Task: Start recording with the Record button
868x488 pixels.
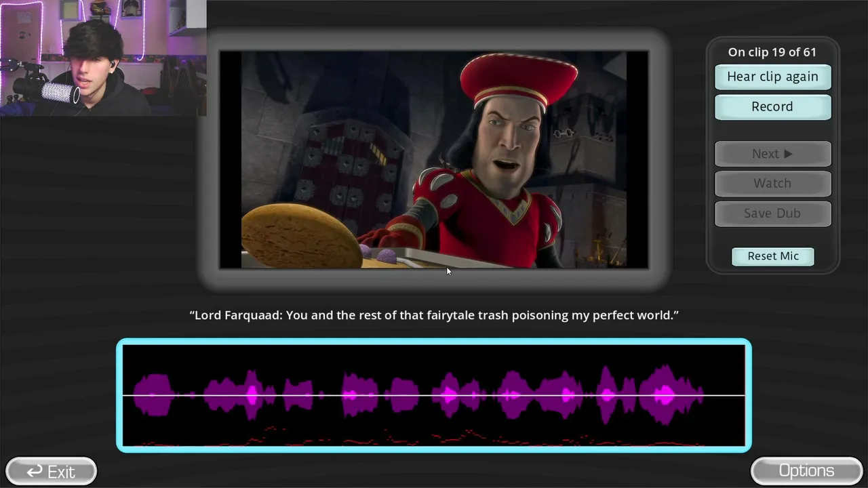Action: (772, 106)
